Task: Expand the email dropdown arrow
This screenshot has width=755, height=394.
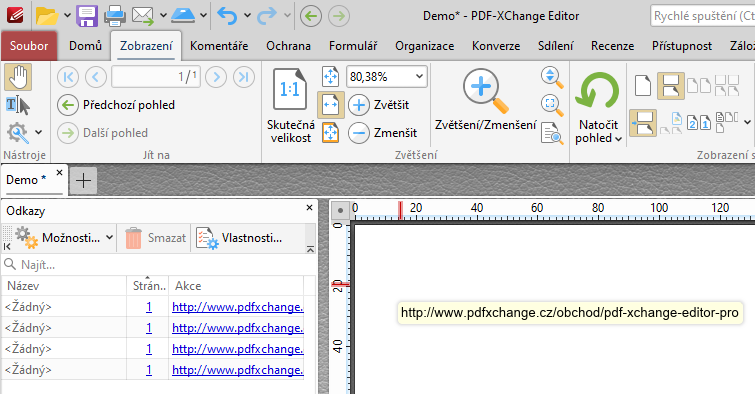Action: coord(163,16)
